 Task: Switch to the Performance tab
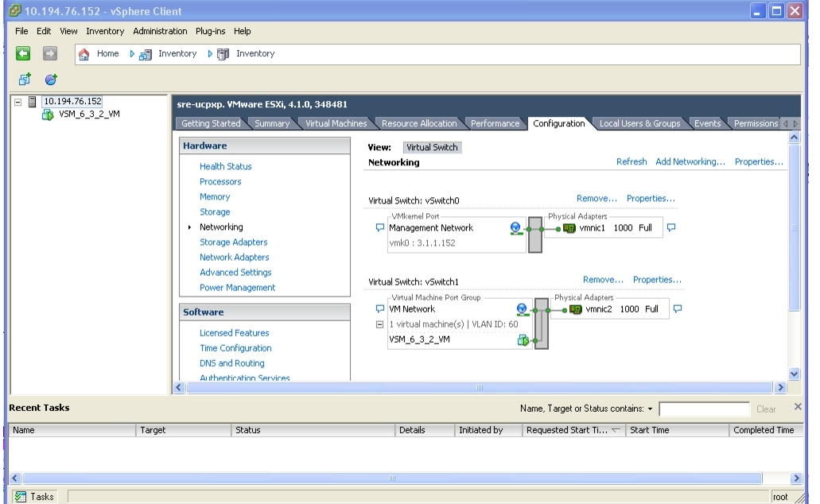(494, 123)
